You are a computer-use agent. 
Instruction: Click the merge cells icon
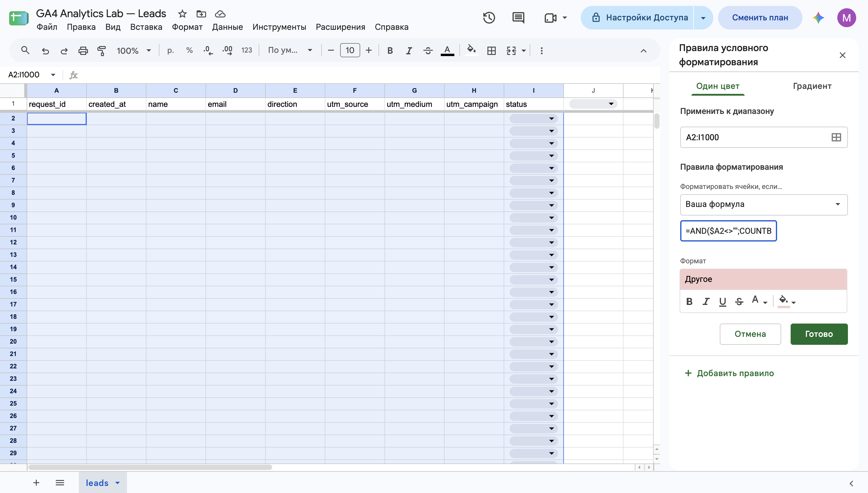511,51
